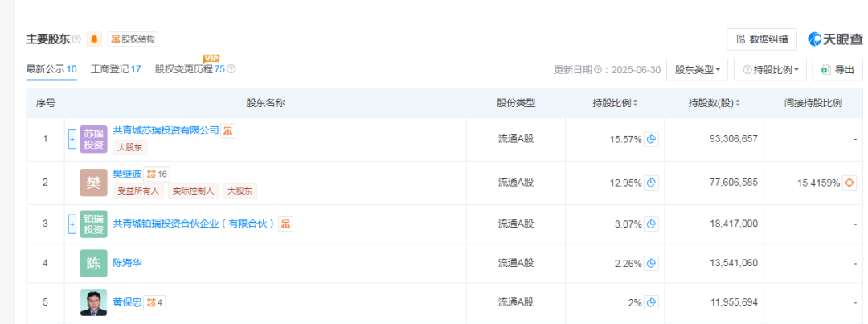Screen dimensions: 868x324
Task: Click the 数据纠错 button
Action: (762, 39)
